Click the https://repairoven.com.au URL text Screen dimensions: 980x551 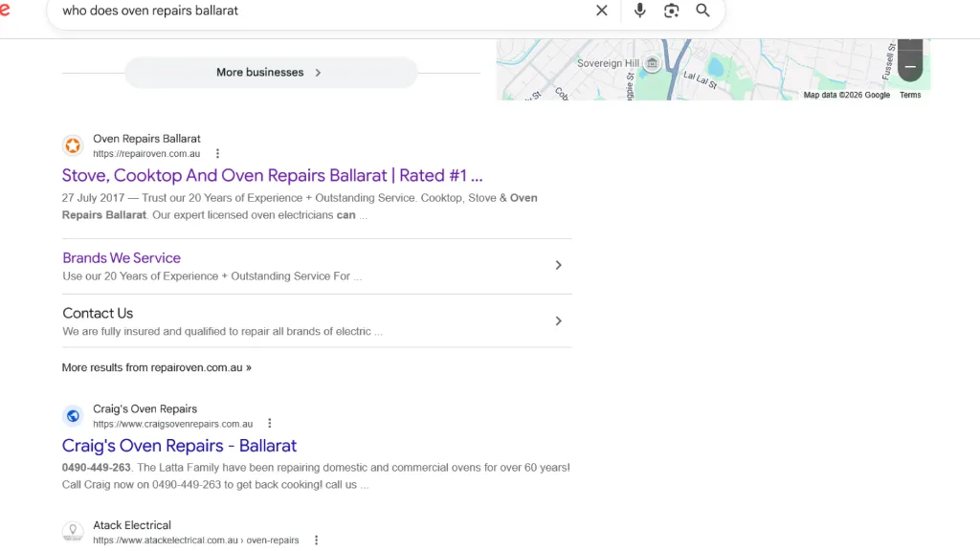point(146,154)
